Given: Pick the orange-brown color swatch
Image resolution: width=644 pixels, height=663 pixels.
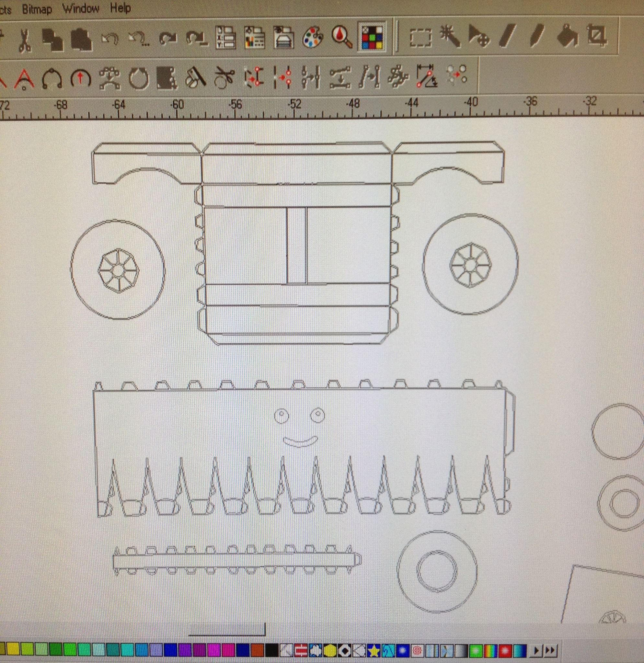Looking at the screenshot, I should pyautogui.click(x=257, y=650).
